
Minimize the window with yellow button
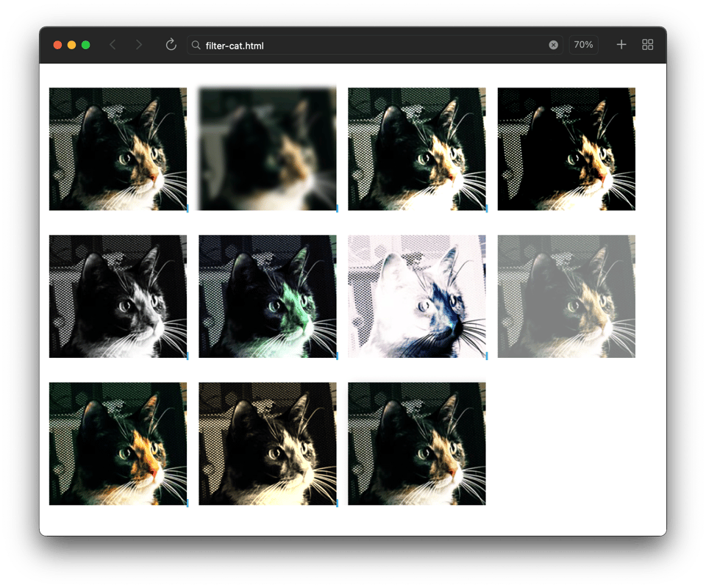click(71, 45)
